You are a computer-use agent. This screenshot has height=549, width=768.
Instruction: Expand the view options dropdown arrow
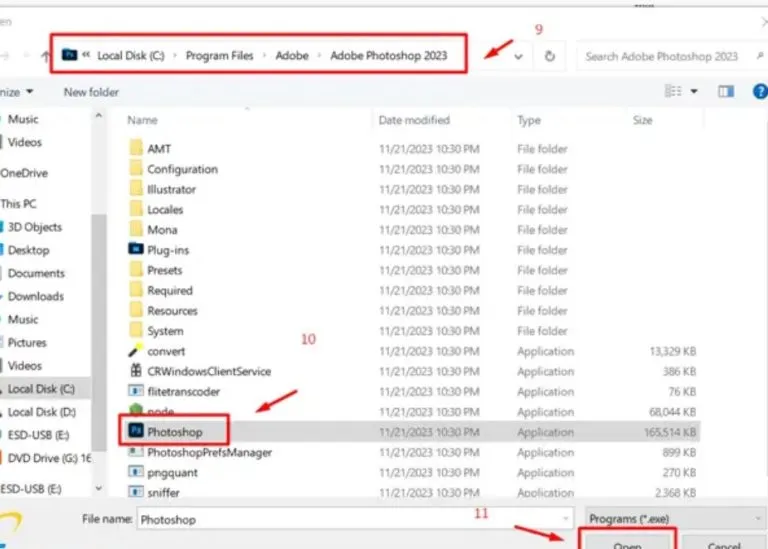coord(694,91)
